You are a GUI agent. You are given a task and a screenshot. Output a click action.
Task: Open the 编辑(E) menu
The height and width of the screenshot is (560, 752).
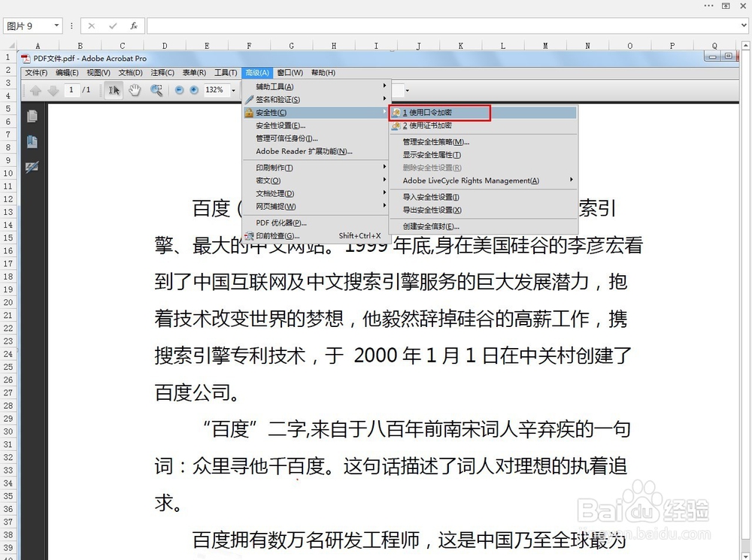point(67,73)
